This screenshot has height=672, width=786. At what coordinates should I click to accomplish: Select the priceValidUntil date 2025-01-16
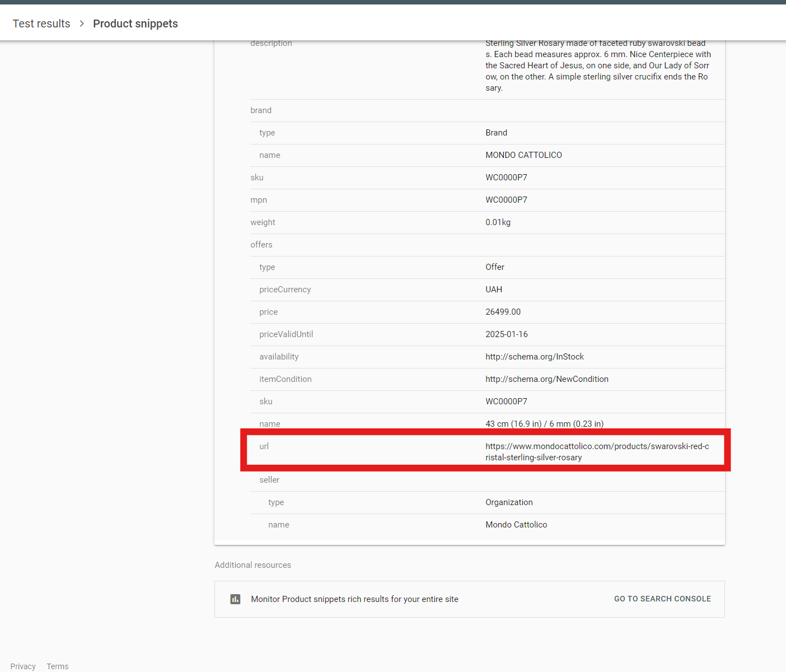tap(507, 334)
